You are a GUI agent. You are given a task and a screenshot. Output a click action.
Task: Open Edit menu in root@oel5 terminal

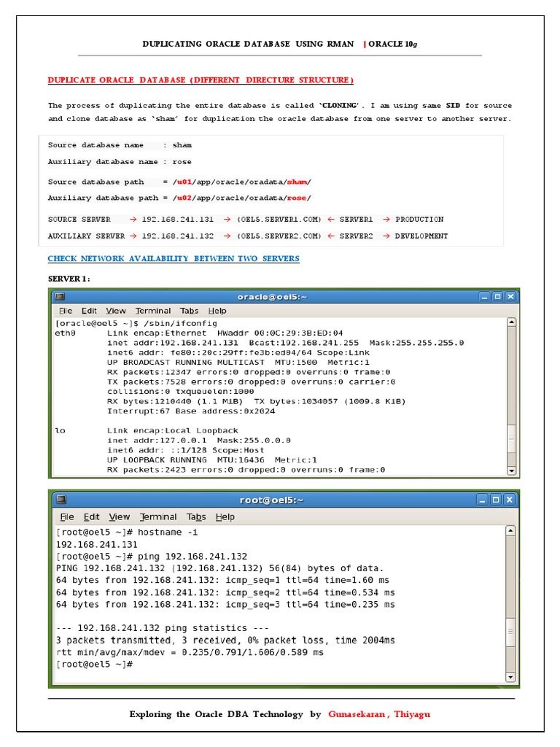91,517
